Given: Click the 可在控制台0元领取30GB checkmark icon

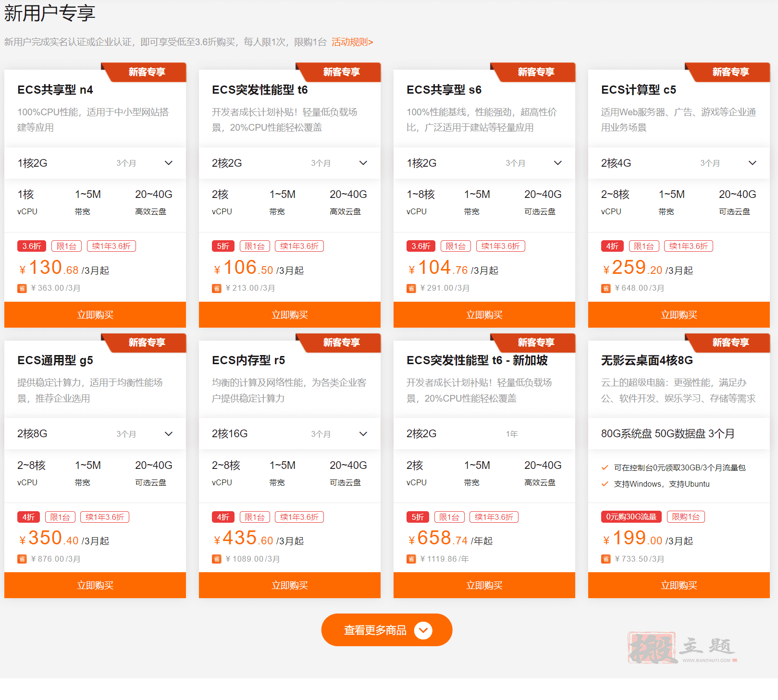Looking at the screenshot, I should pos(605,467).
